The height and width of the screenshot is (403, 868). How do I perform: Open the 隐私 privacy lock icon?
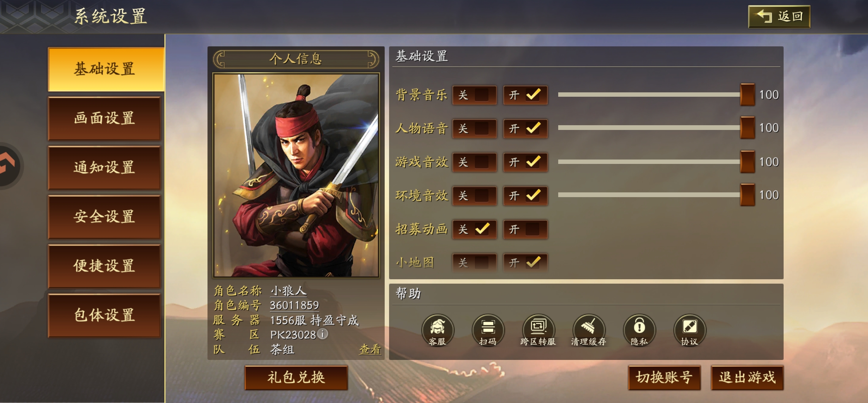pos(639,330)
